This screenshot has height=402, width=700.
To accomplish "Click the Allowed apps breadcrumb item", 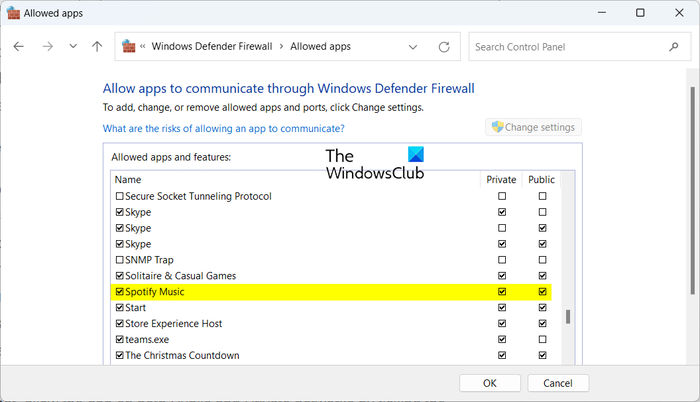I will [x=322, y=47].
